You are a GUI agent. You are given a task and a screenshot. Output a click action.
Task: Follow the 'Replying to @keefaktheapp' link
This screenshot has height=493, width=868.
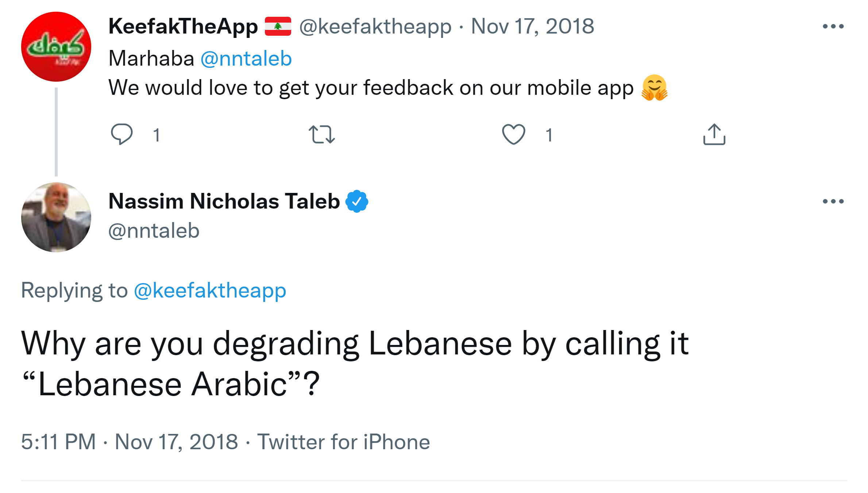210,291
